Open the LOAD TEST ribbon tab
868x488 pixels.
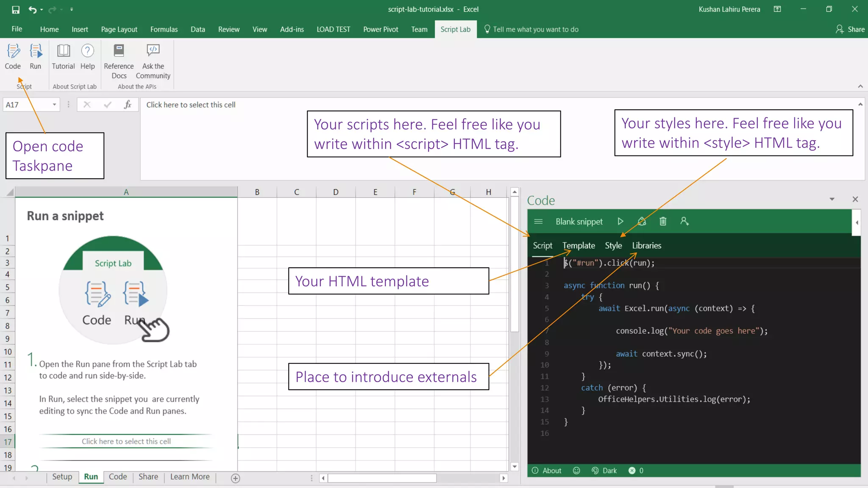click(333, 29)
